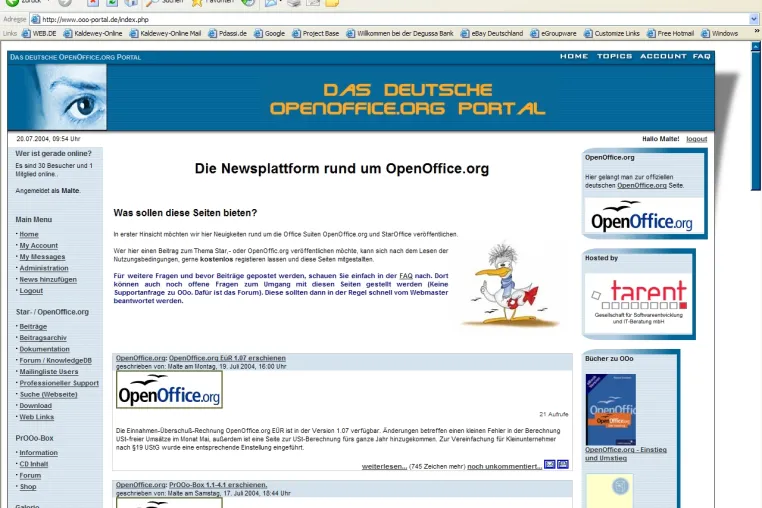This screenshot has width=762, height=508.
Task: Click the News hinzufügen link
Action: [x=48, y=280]
